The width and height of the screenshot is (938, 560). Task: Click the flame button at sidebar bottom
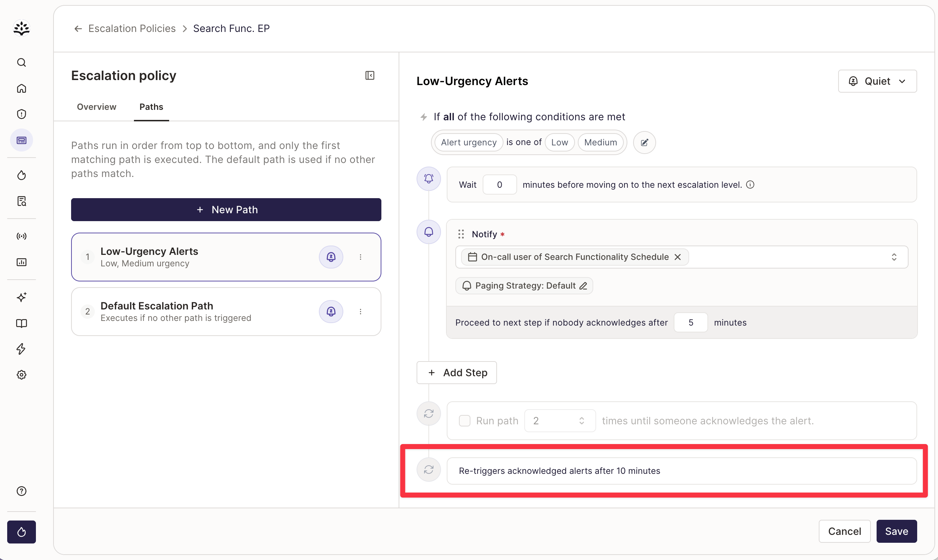coord(22,532)
